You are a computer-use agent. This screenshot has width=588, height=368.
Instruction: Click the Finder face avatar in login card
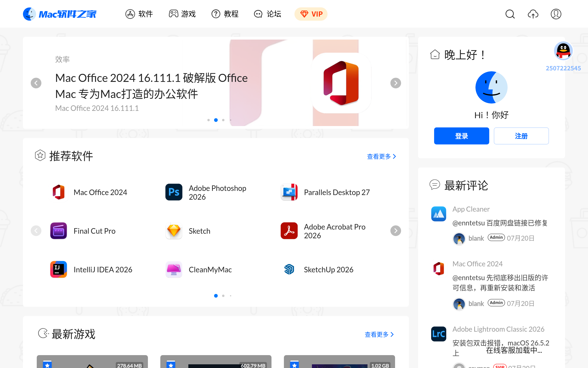tap(491, 87)
